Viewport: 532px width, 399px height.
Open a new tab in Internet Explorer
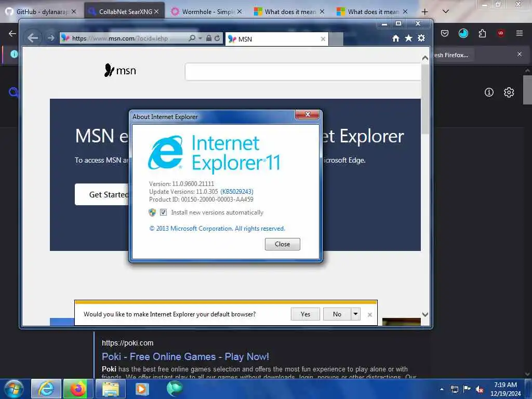coord(336,39)
